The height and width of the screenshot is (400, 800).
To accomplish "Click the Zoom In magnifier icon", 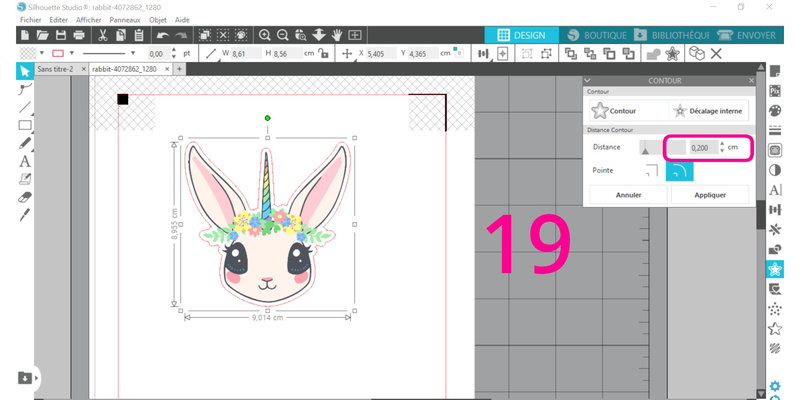I will pos(265,35).
